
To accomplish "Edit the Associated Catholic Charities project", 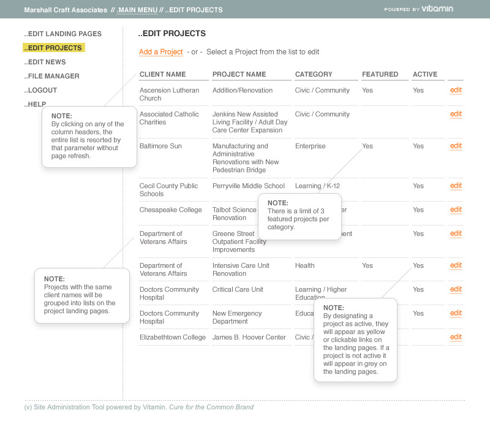I will (x=456, y=114).
